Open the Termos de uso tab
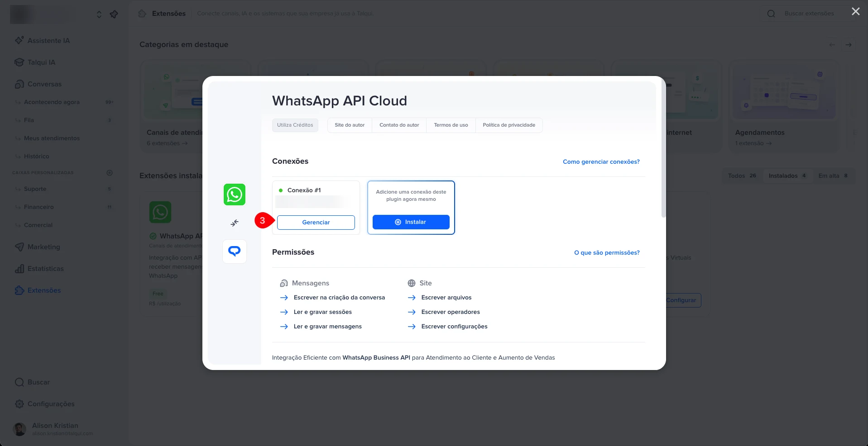The height and width of the screenshot is (446, 868). [451, 125]
